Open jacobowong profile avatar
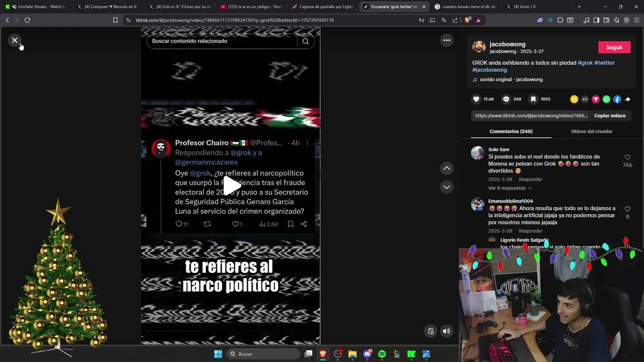Screen dimensions: 644x362 pos(479,47)
